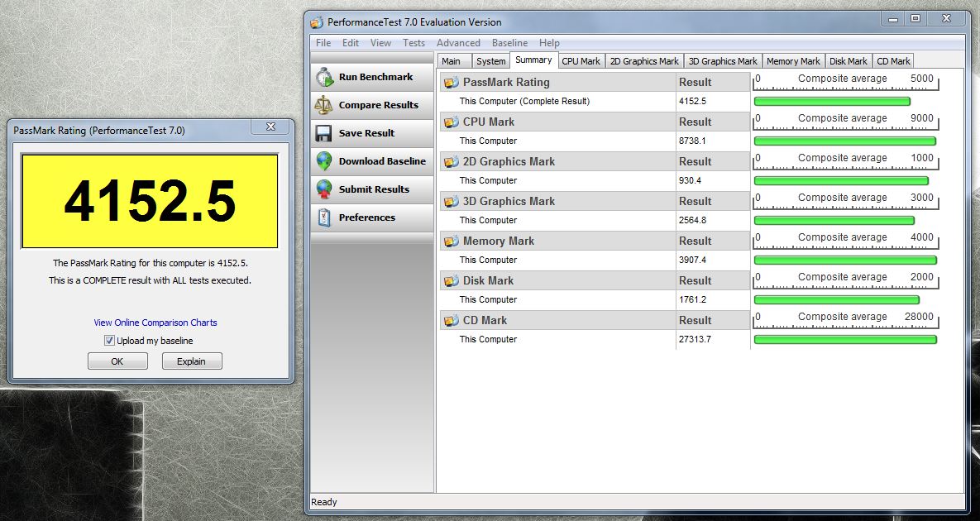Open the Tests menu
980x521 pixels.
[x=414, y=42]
